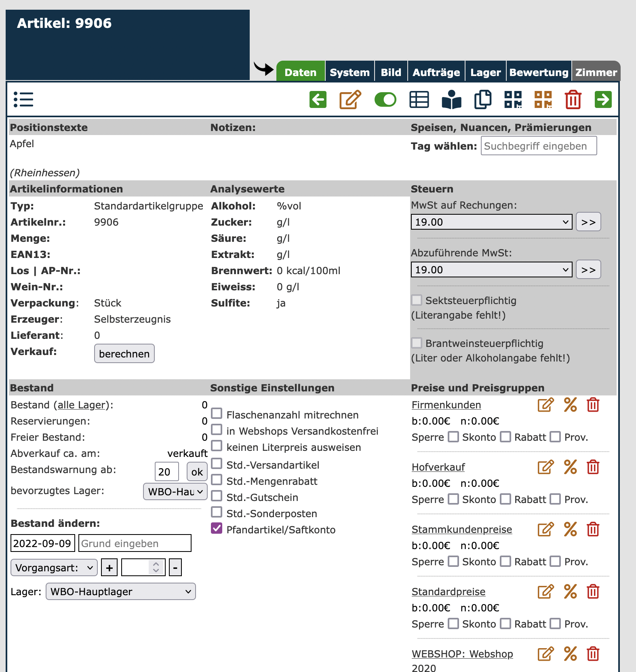Click the orange edit article icon
This screenshot has height=672, width=636.
click(350, 99)
